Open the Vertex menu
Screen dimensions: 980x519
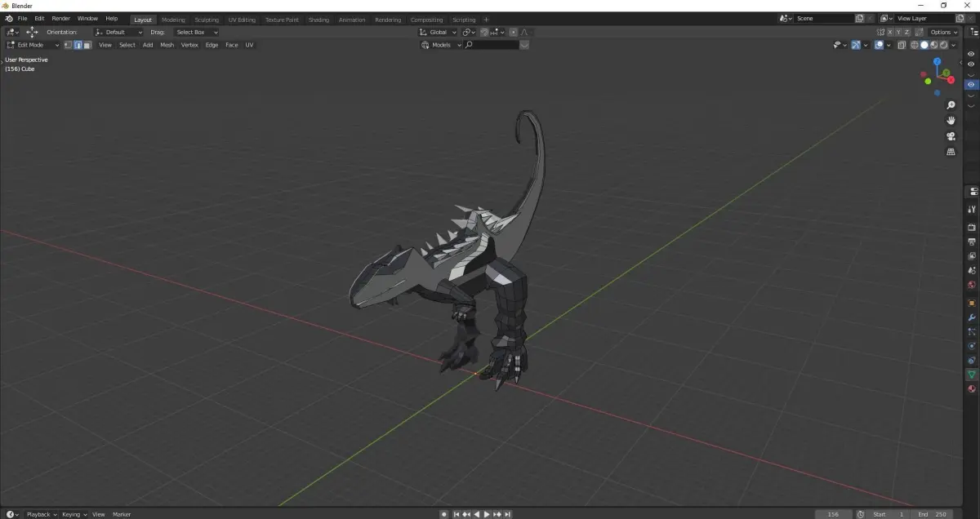(x=189, y=45)
